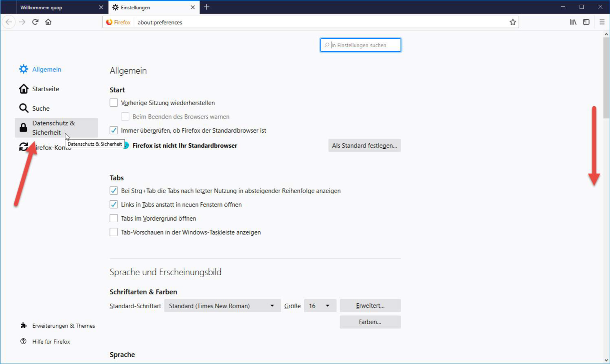Click the Erweitert... fonts button
Screen dimensions: 610x364
(x=370, y=306)
